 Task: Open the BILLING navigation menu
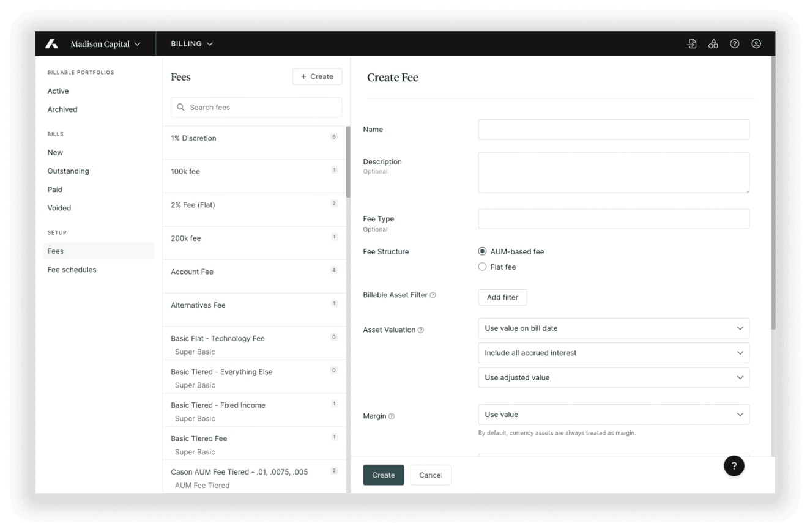tap(191, 44)
